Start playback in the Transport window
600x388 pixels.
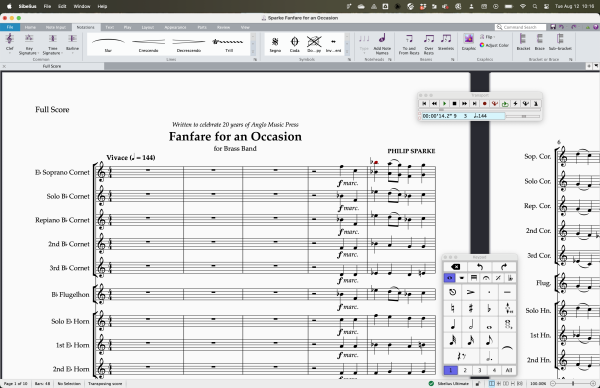pos(444,104)
